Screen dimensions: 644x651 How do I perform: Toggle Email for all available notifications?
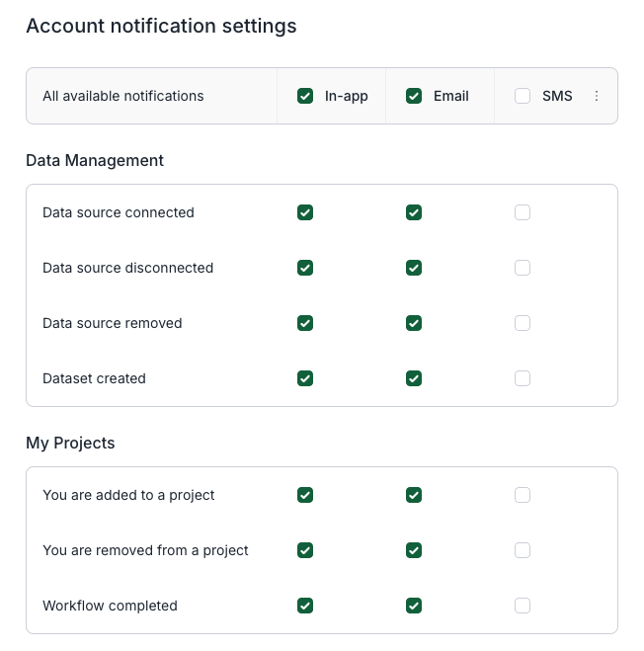coord(414,96)
